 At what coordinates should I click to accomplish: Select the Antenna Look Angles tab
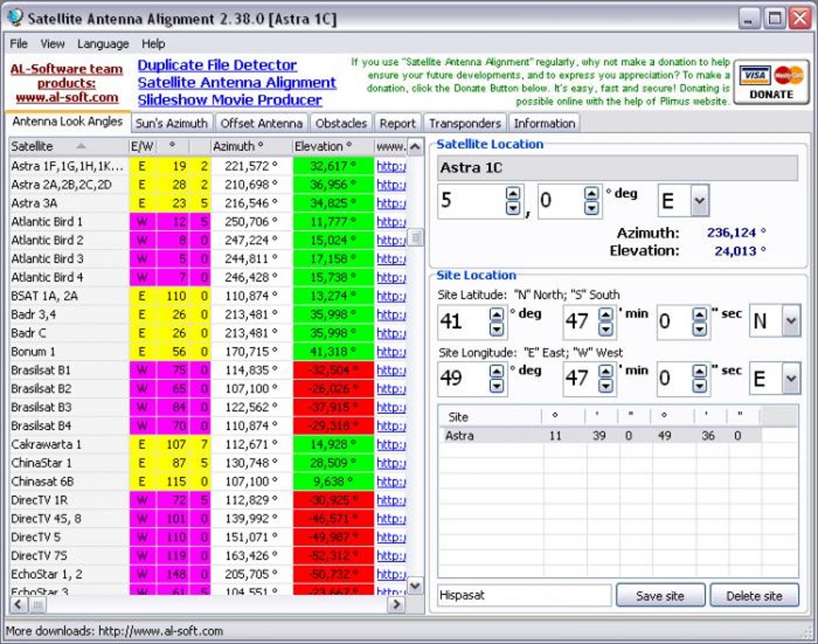(x=67, y=122)
